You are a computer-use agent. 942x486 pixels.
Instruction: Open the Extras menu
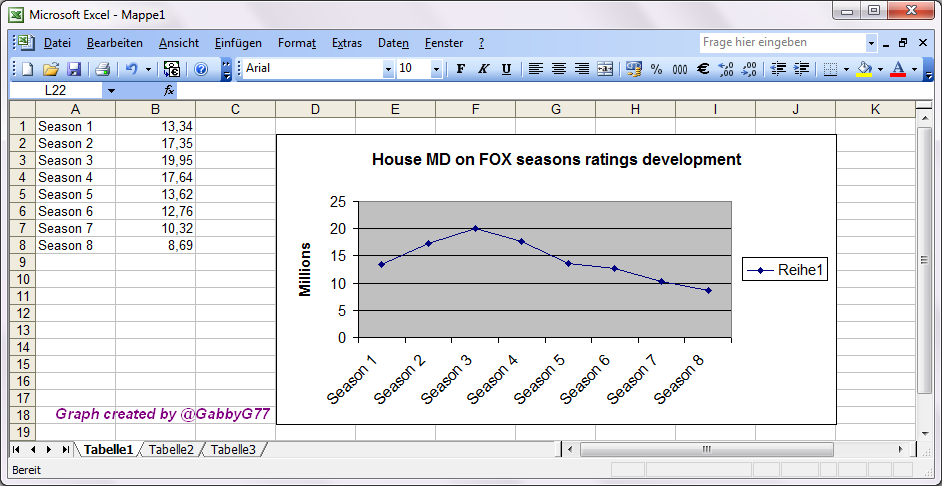[347, 43]
